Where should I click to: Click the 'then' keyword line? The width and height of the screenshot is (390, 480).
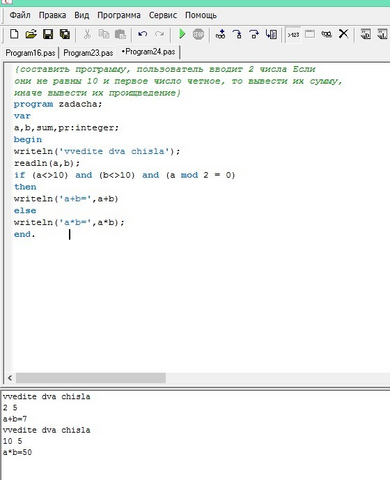point(25,187)
